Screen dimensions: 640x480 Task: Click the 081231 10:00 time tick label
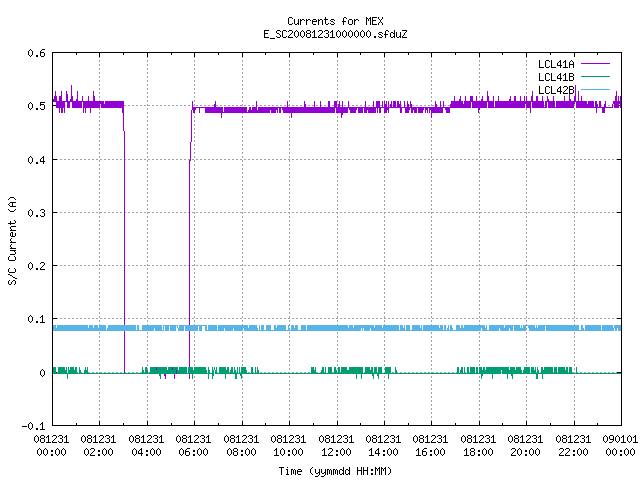point(288,446)
